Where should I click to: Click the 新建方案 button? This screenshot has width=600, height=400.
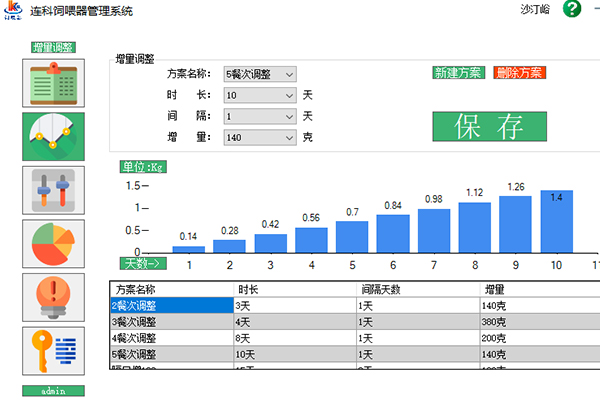point(458,73)
